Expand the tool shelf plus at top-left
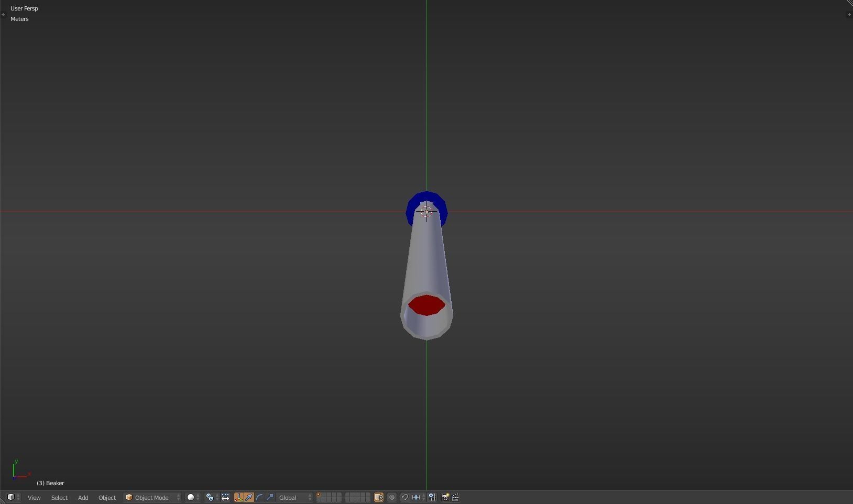 (3, 15)
